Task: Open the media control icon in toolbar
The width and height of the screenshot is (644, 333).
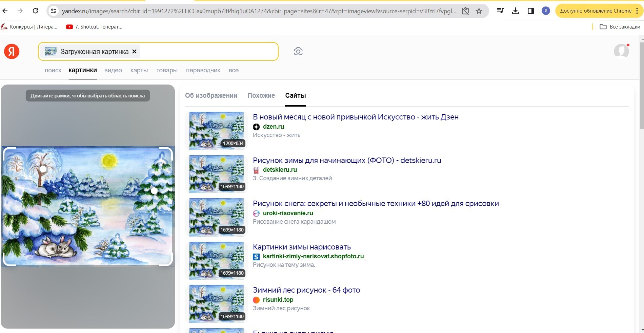Action: click(x=500, y=11)
